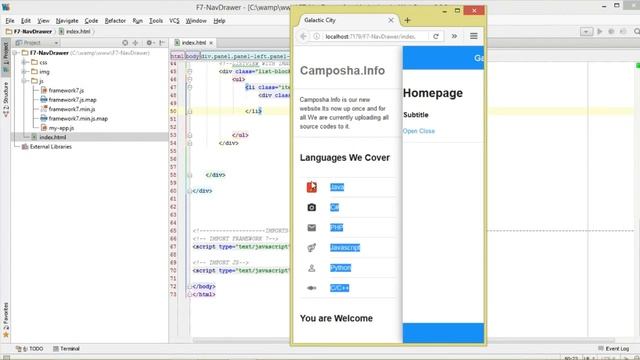Hide the Project panel with pin icon

(x=162, y=42)
